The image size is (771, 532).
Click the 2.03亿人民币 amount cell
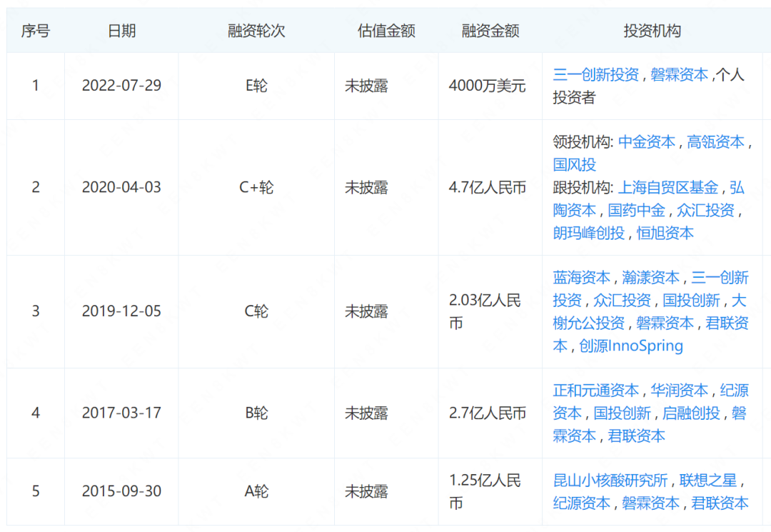coord(485,312)
